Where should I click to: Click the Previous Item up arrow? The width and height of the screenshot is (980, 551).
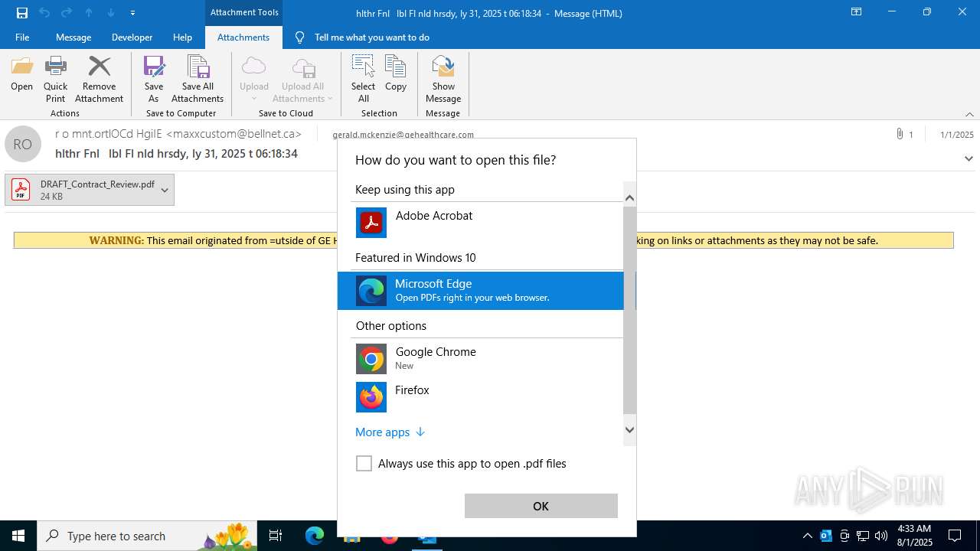pos(89,13)
